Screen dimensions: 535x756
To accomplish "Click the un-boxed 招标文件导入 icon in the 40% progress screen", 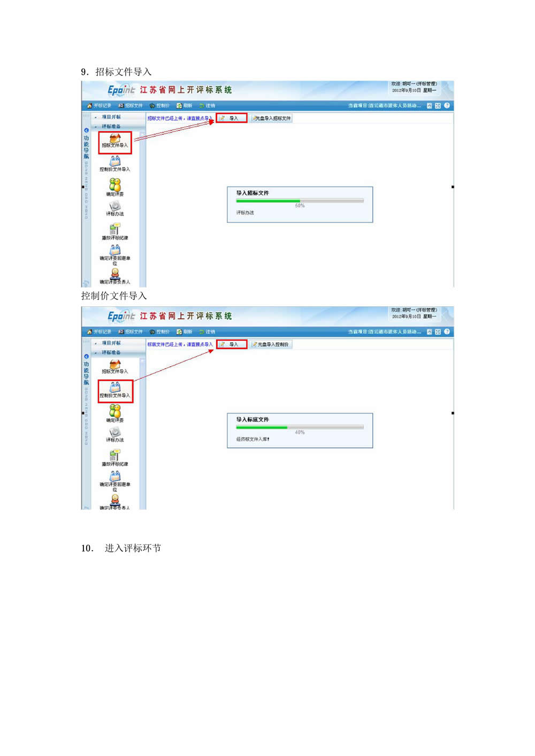I will pyautogui.click(x=115, y=367).
